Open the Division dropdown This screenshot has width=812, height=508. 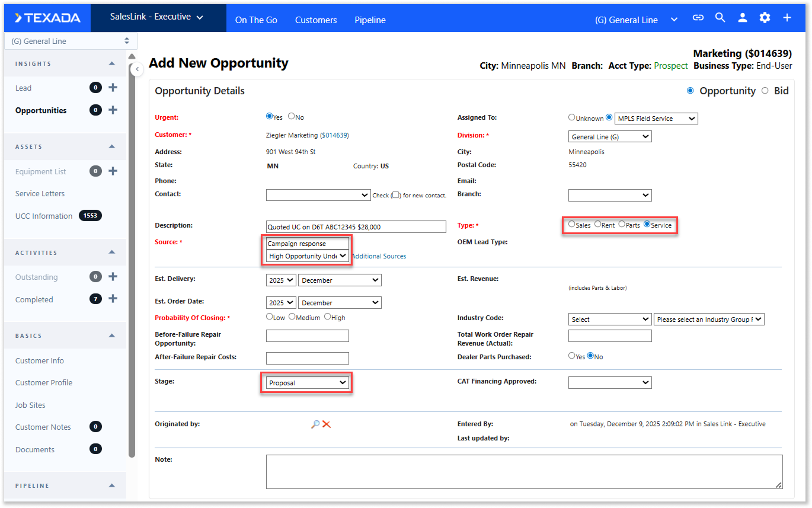(x=609, y=137)
